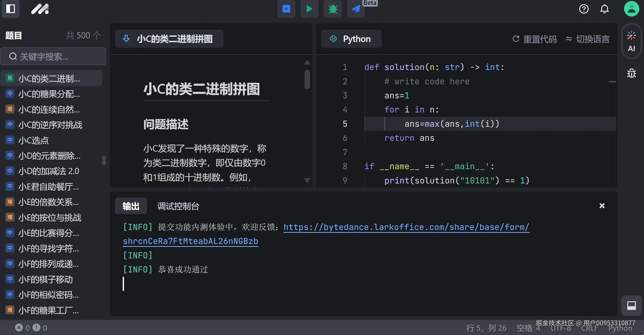Image resolution: width=644 pixels, height=335 pixels.
Task: Select problem 小F的糖果工厂...
Action: pos(51,310)
